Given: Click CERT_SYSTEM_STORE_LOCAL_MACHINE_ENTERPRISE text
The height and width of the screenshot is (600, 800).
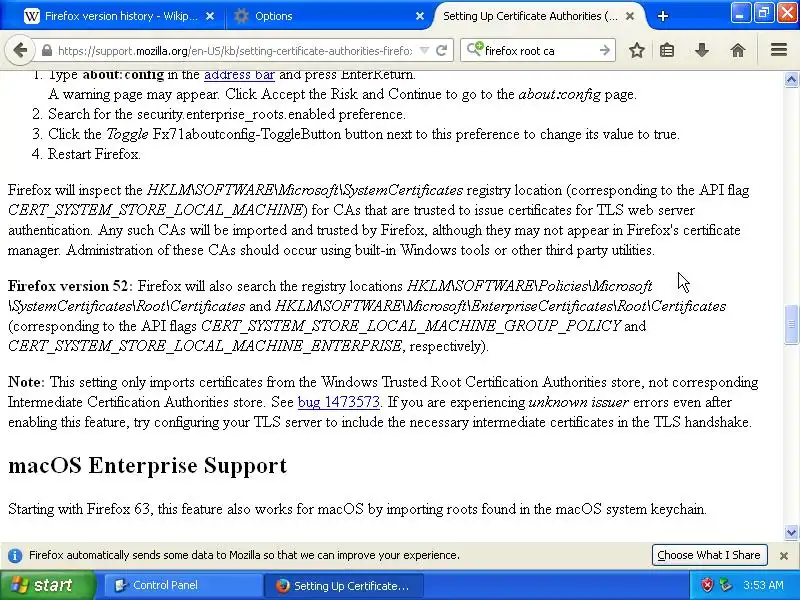Looking at the screenshot, I should [205, 346].
